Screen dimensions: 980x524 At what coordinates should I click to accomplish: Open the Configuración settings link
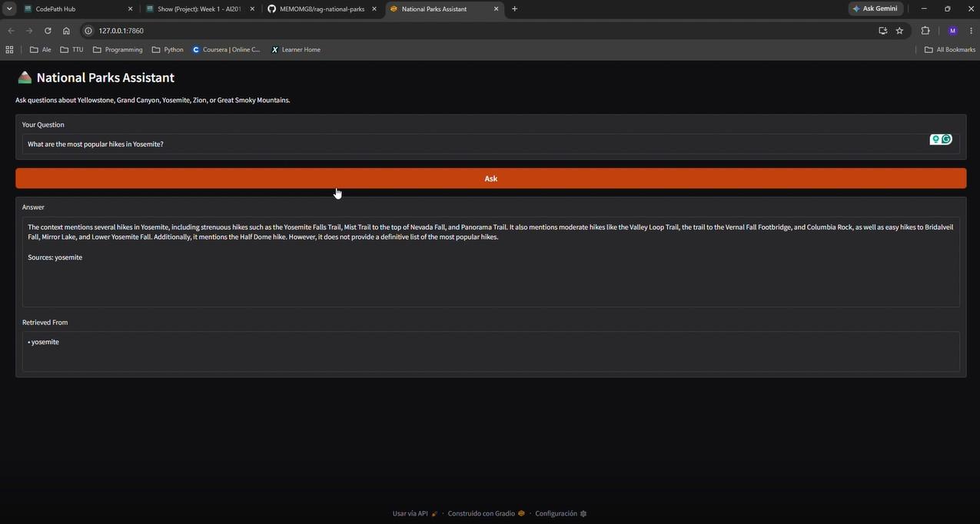click(561, 513)
